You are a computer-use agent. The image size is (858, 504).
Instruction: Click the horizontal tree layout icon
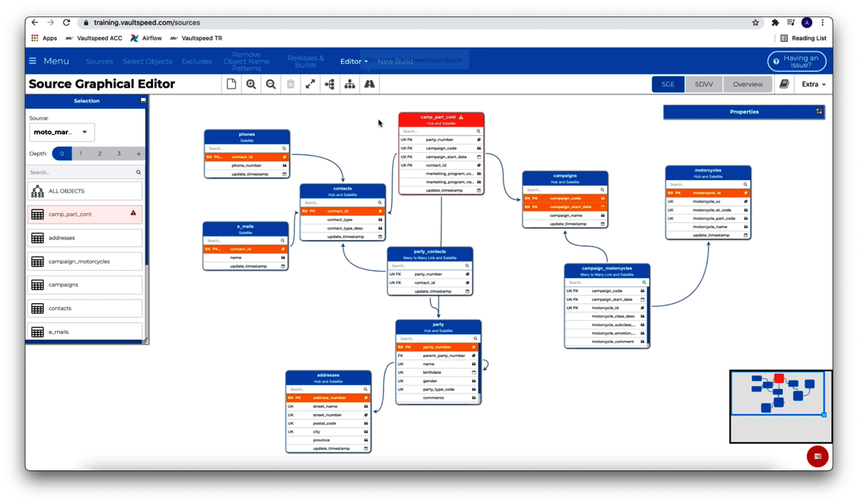[330, 84]
